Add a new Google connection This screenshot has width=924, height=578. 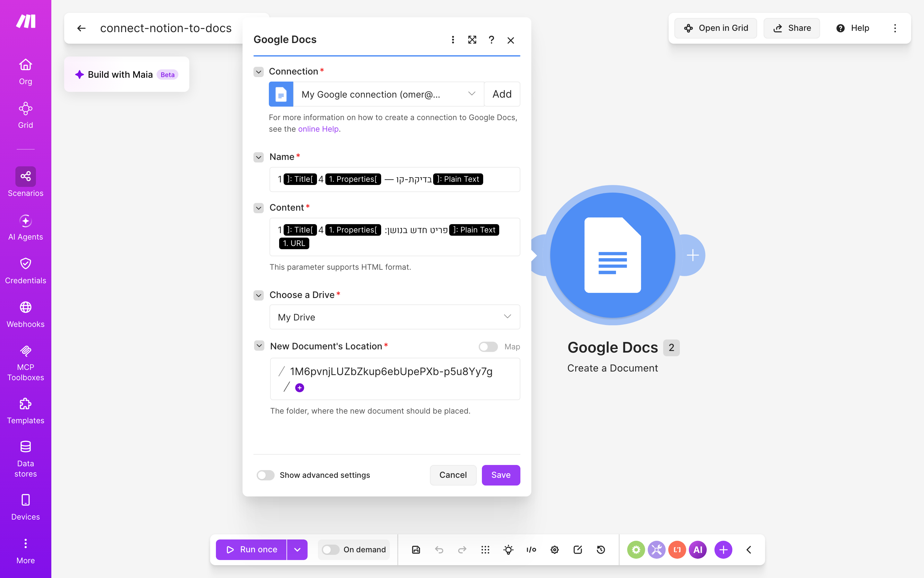tap(502, 94)
